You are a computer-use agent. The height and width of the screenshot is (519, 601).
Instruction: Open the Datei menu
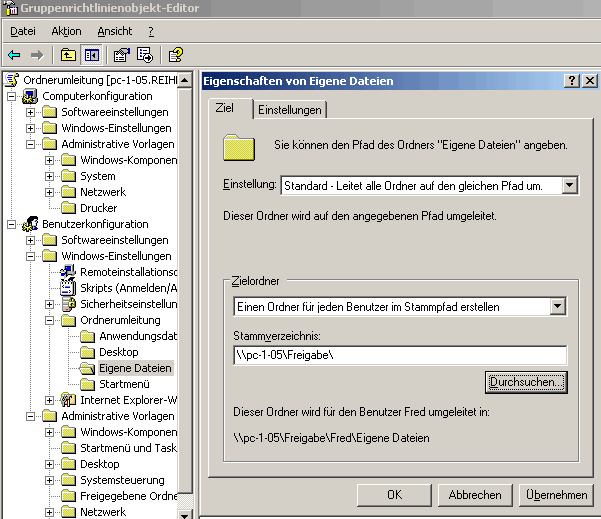(x=23, y=31)
